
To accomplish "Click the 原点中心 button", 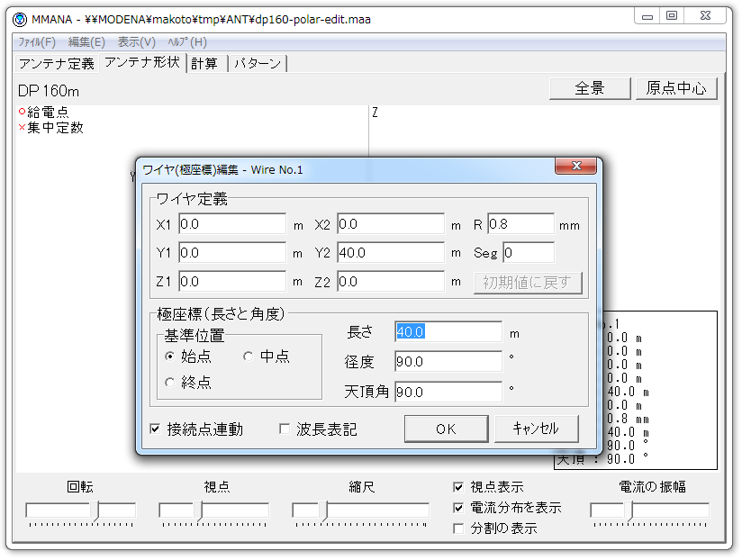I will [x=676, y=88].
